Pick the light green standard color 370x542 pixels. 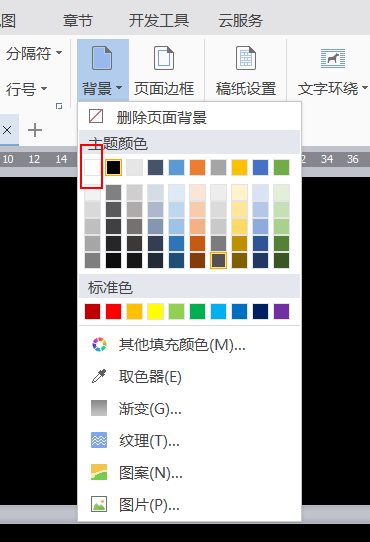click(x=176, y=311)
